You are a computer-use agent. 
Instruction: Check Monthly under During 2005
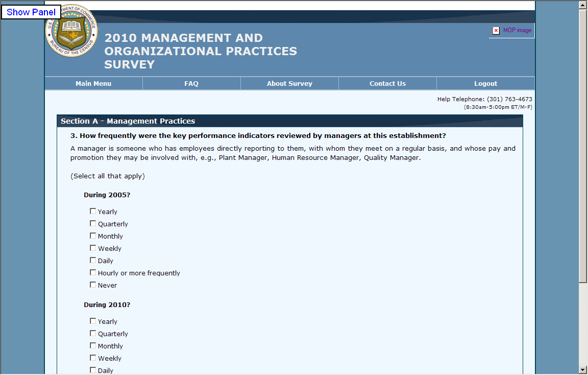pyautogui.click(x=93, y=236)
